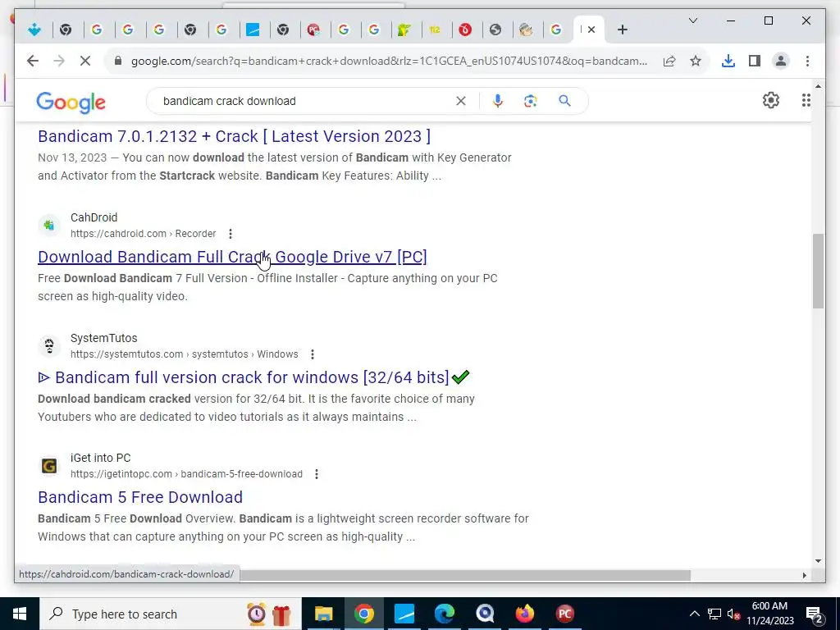Click the scroll-right arrow at the bottom
This screenshot has height=630, width=840.
pyautogui.click(x=805, y=575)
